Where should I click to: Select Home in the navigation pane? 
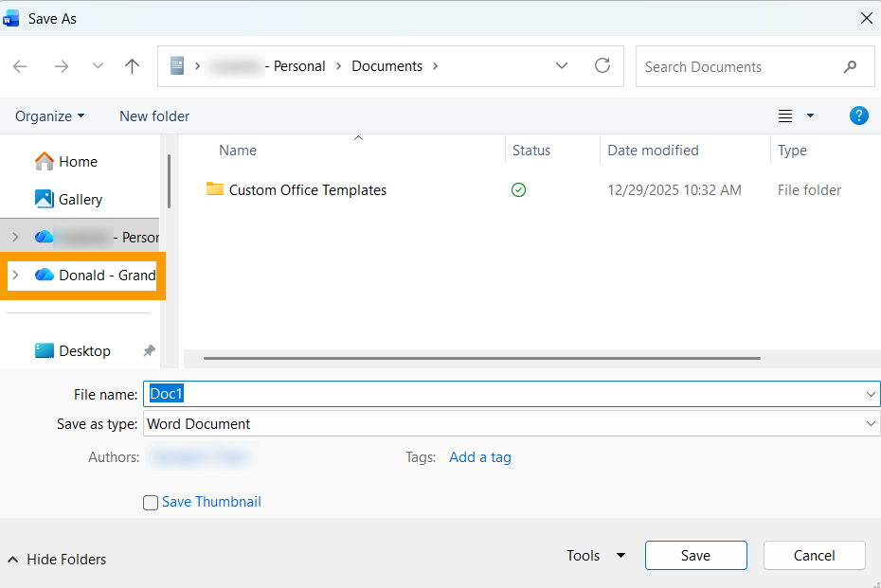tap(78, 162)
